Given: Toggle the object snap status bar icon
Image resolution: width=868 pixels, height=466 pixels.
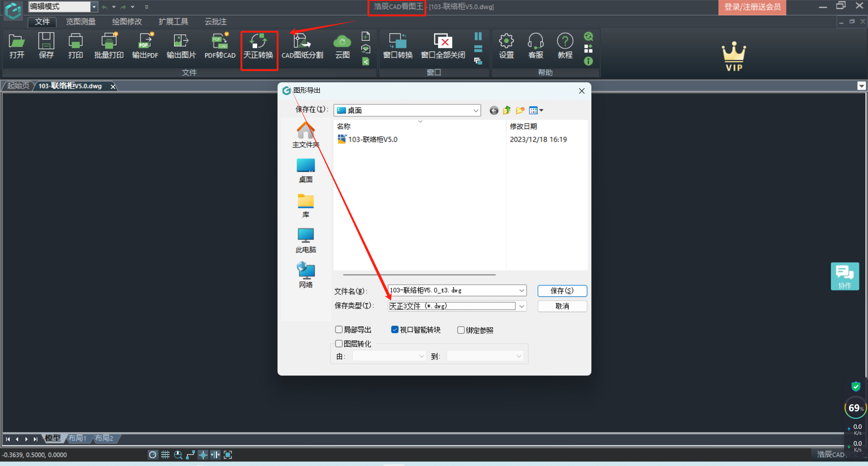Looking at the screenshot, I should (203, 455).
